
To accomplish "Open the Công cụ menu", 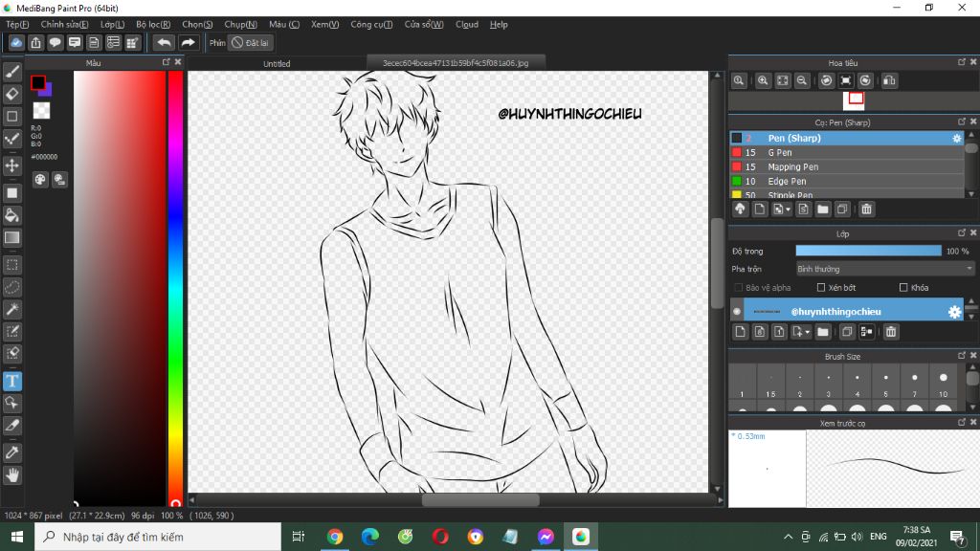I will (371, 24).
